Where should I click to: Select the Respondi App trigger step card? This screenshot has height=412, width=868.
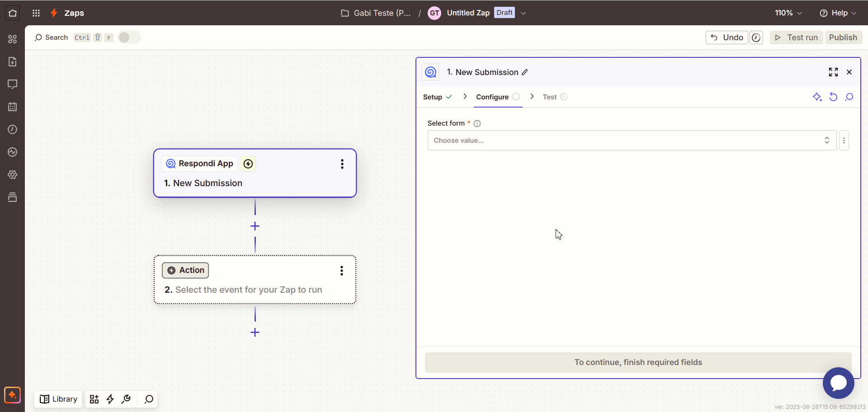[x=255, y=173]
